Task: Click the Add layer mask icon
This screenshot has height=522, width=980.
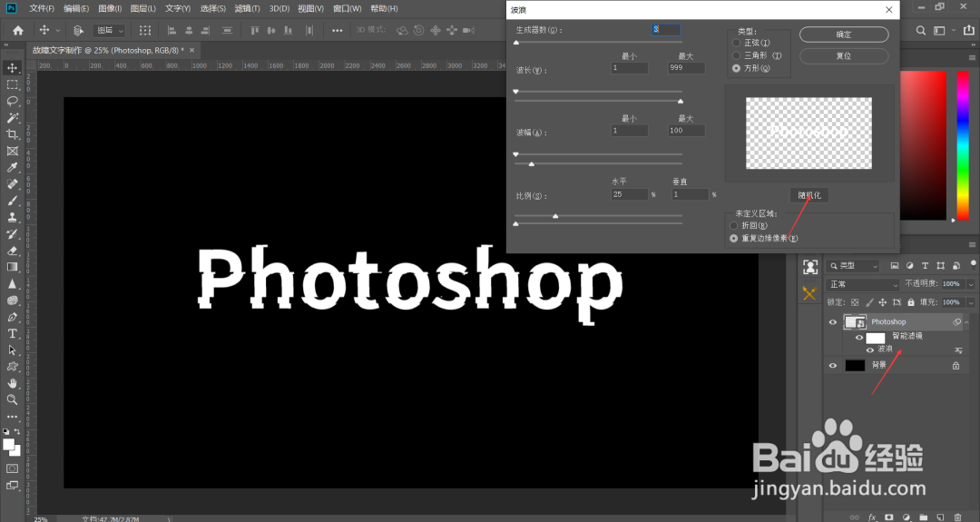Action: 888,517
